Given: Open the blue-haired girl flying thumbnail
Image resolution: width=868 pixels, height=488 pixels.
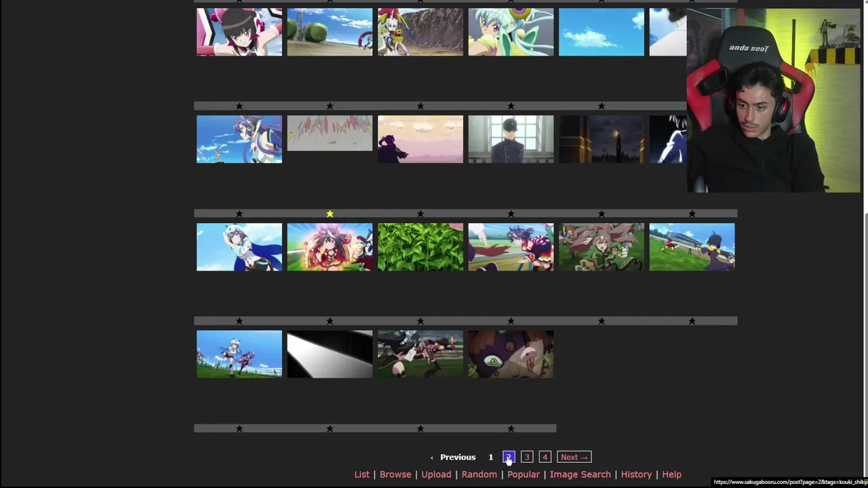Looking at the screenshot, I should (239, 139).
